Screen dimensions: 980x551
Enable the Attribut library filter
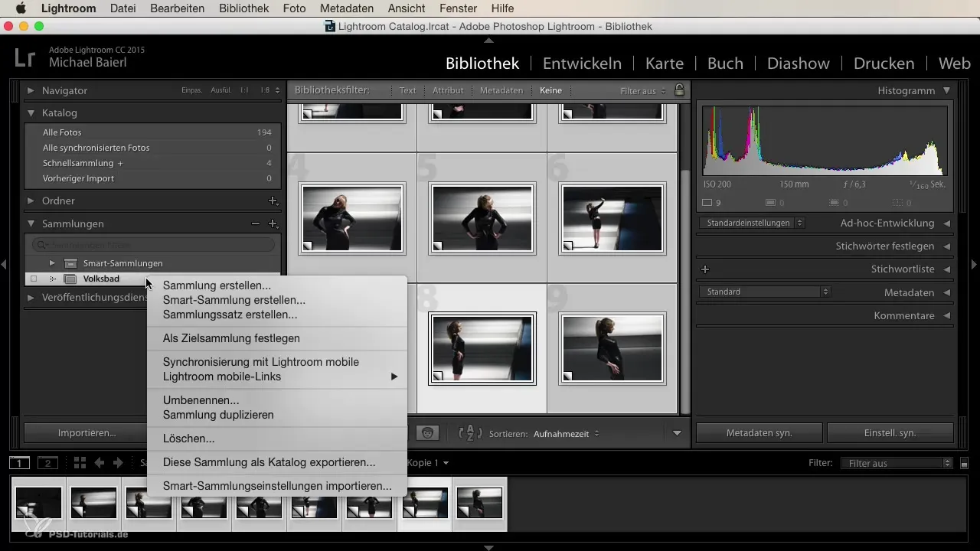point(448,90)
